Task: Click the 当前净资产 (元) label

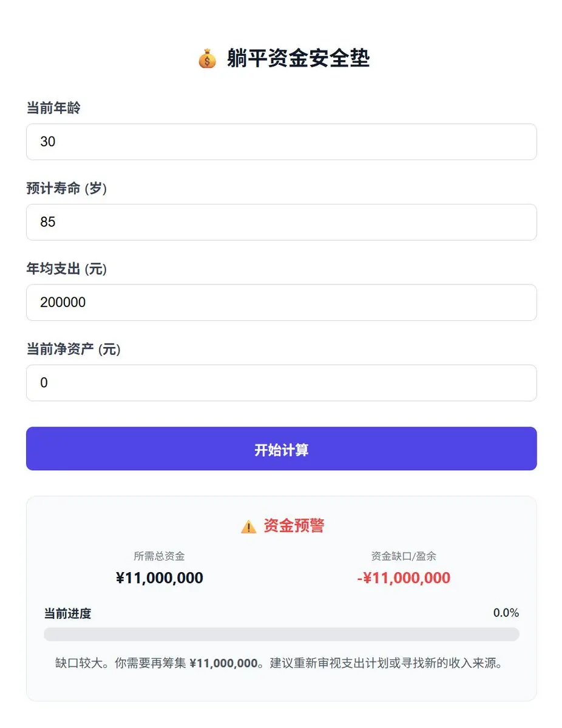Action: pos(73,349)
